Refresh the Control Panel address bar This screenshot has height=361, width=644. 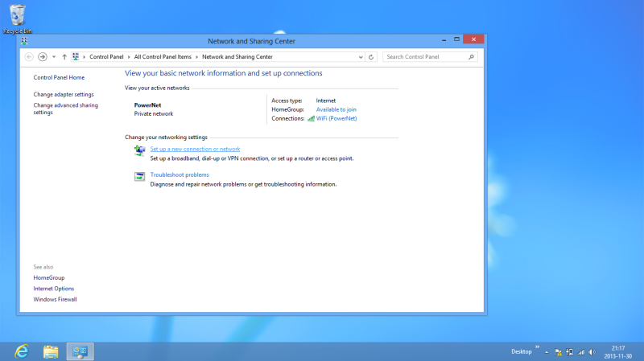pos(371,57)
